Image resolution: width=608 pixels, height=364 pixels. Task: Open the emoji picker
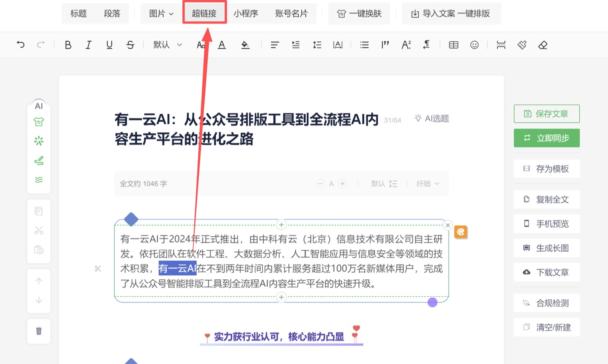pyautogui.click(x=475, y=44)
